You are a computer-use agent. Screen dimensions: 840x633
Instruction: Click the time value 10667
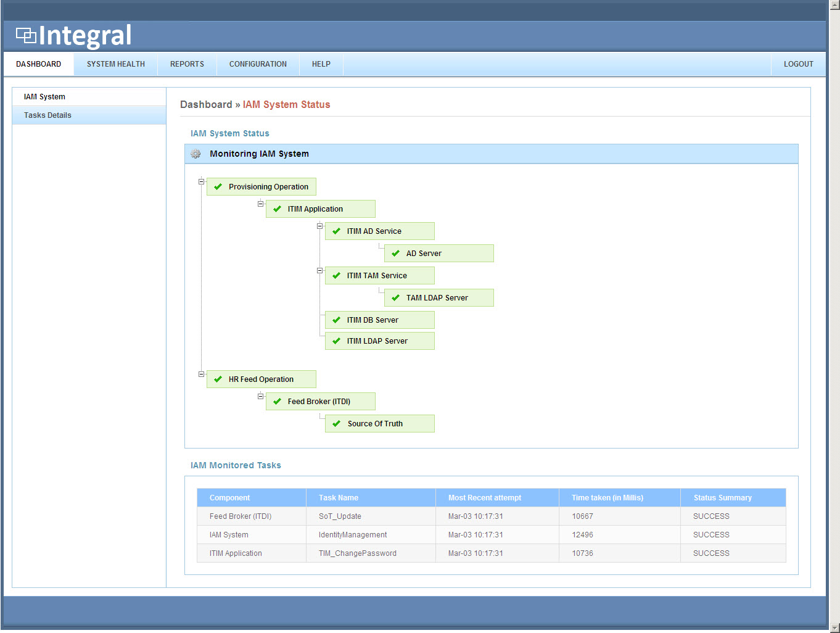[582, 516]
